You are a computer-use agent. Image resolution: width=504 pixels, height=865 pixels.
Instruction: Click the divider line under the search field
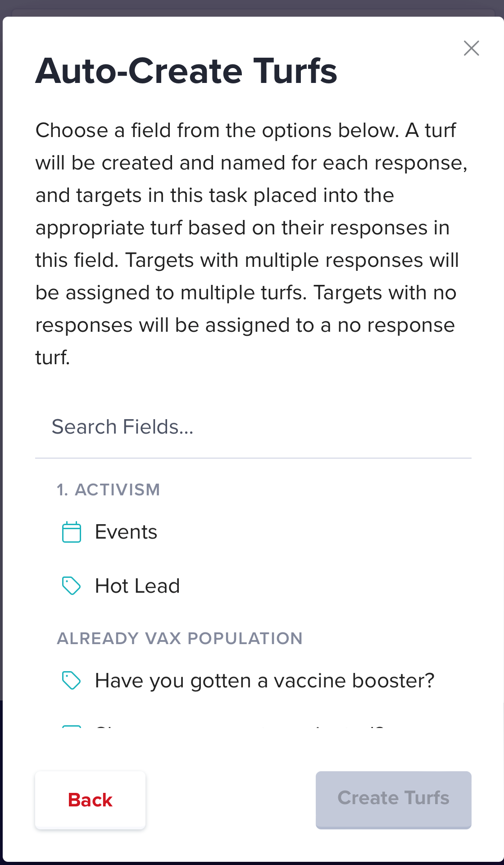pyautogui.click(x=253, y=458)
